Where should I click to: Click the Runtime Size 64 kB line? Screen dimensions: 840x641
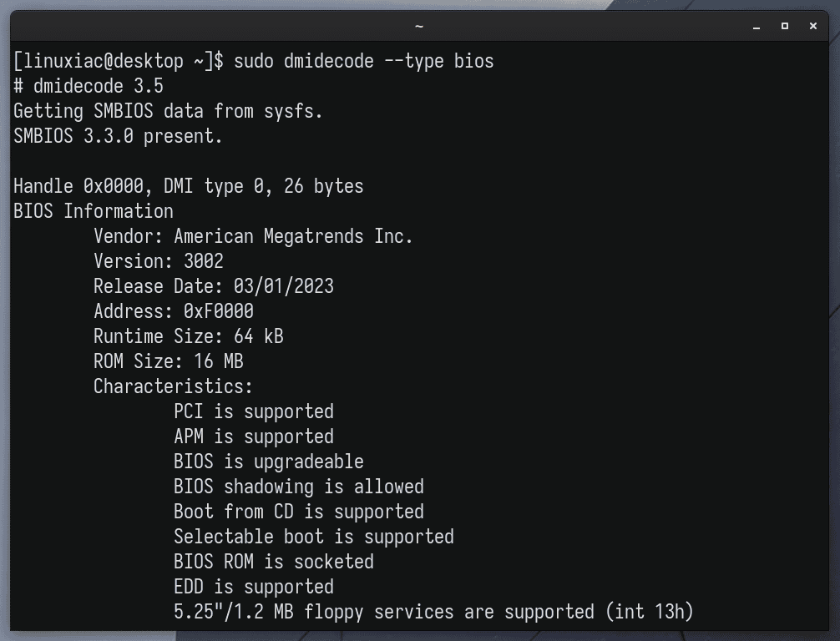188,336
